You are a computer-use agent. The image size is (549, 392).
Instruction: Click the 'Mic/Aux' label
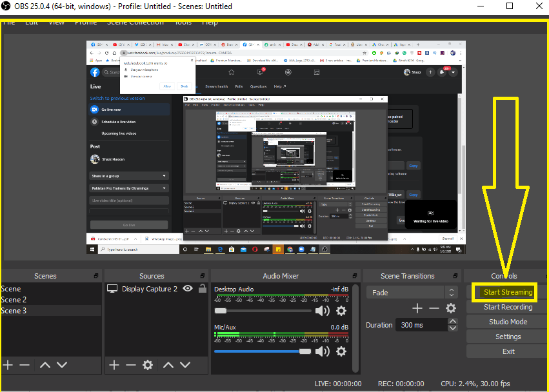pos(225,328)
